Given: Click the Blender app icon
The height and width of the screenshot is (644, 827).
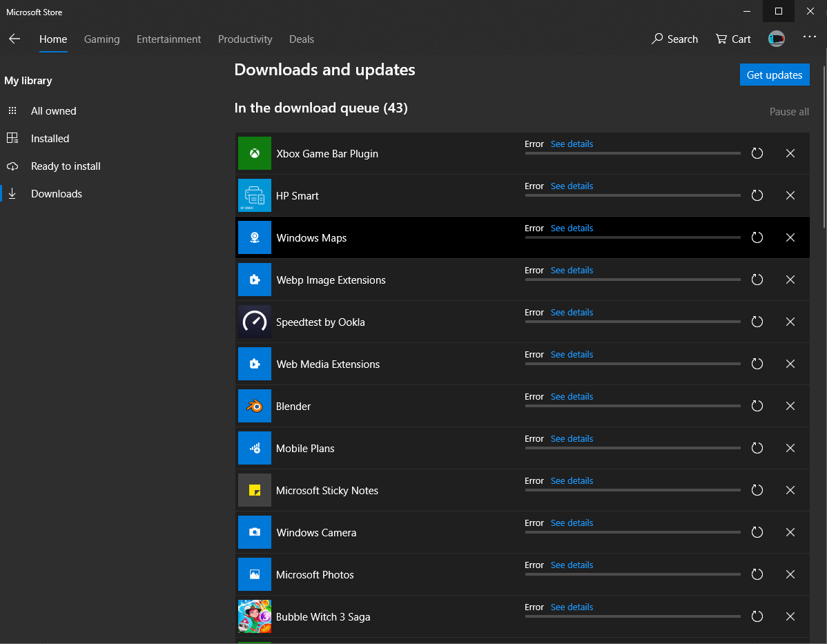Looking at the screenshot, I should tap(255, 406).
